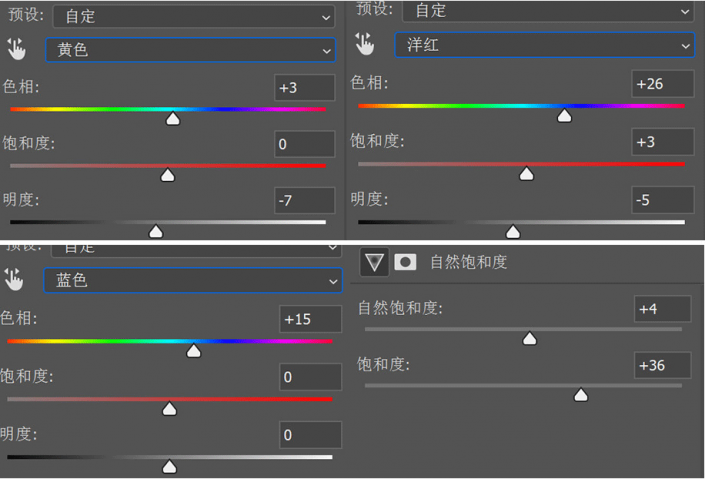Click the targeted adjustment hand in Magenta panel
Screen dimensions: 705x479
point(364,45)
